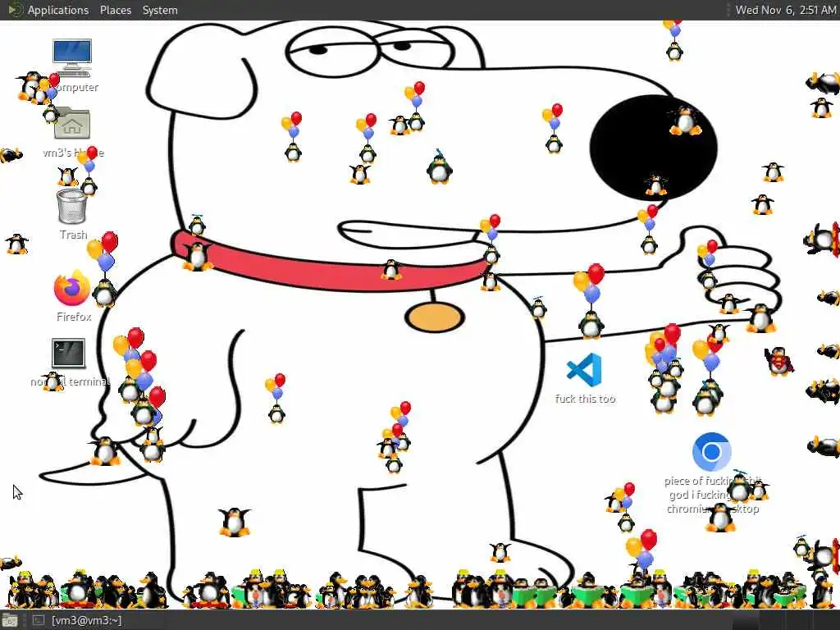
Task: Open the Computer desktop icon
Action: [x=72, y=57]
